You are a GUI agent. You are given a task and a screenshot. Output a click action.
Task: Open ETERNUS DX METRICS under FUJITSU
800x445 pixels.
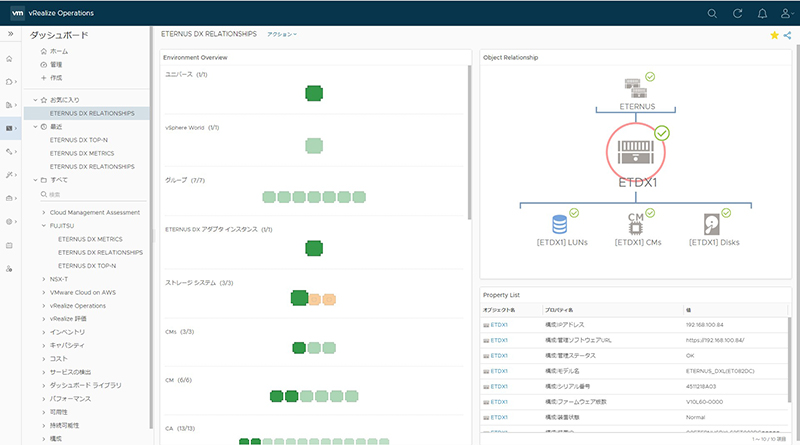[90, 239]
